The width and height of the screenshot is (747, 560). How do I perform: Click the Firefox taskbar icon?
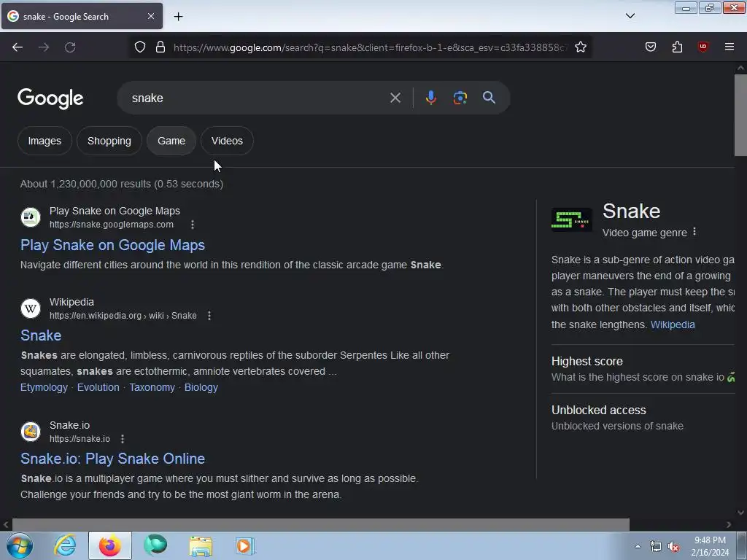tap(110, 545)
